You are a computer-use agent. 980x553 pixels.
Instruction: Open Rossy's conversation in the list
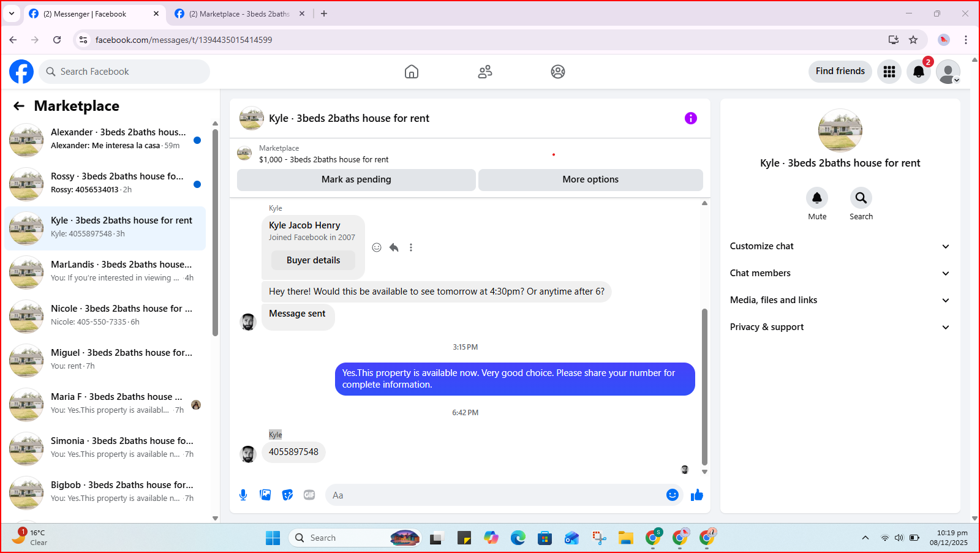pos(105,184)
